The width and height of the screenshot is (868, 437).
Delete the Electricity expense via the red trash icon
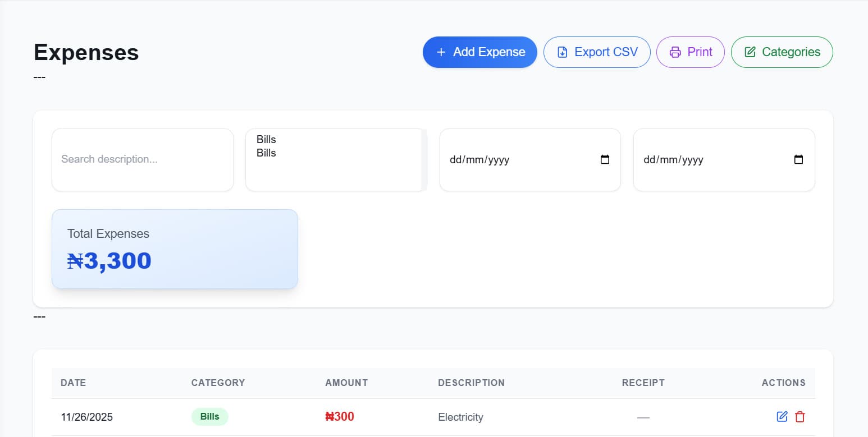point(800,417)
